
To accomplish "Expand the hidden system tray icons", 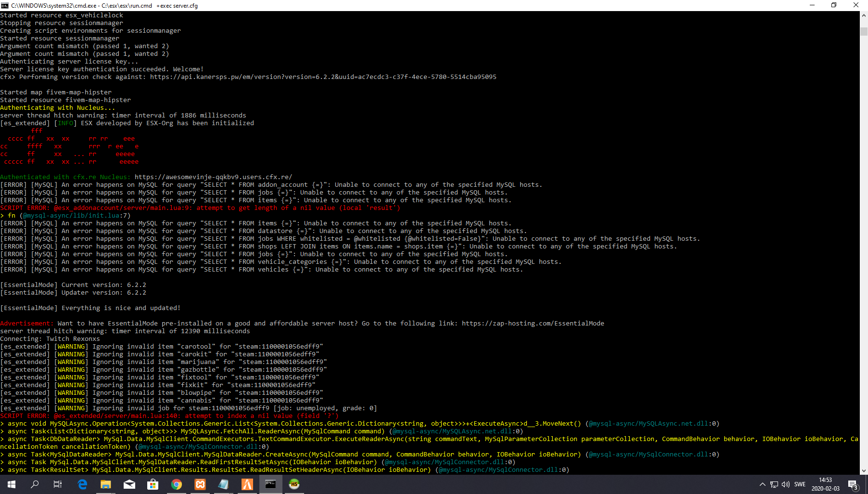I will (762, 484).
